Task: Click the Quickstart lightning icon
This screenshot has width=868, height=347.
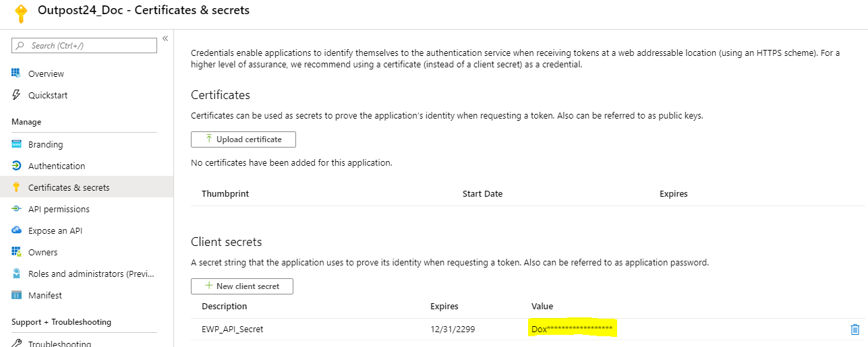Action: click(x=16, y=95)
